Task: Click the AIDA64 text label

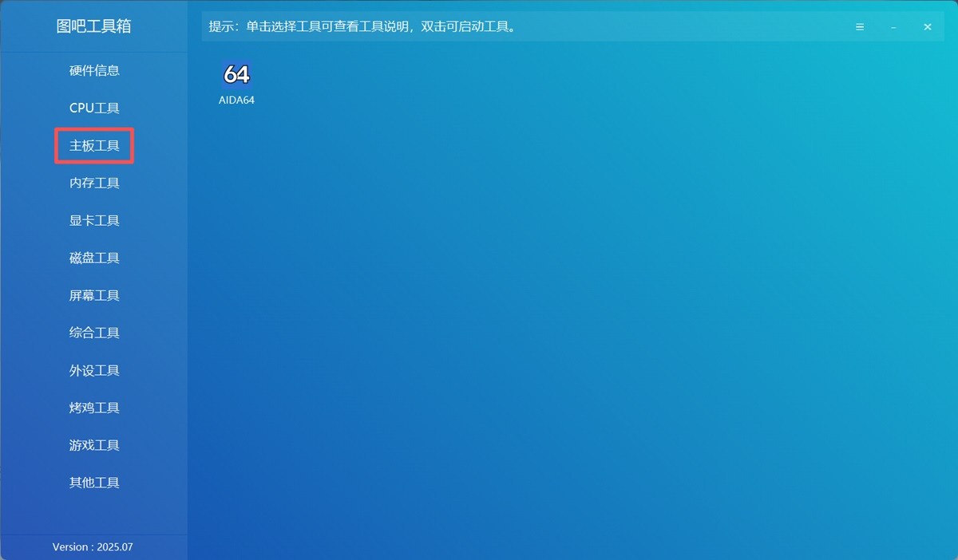Action: [236, 100]
